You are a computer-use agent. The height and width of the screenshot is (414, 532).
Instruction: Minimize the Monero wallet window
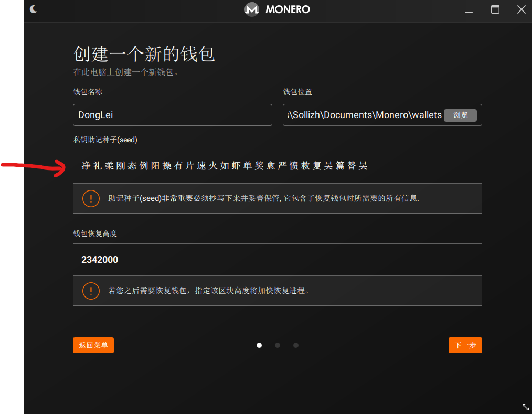click(469, 9)
